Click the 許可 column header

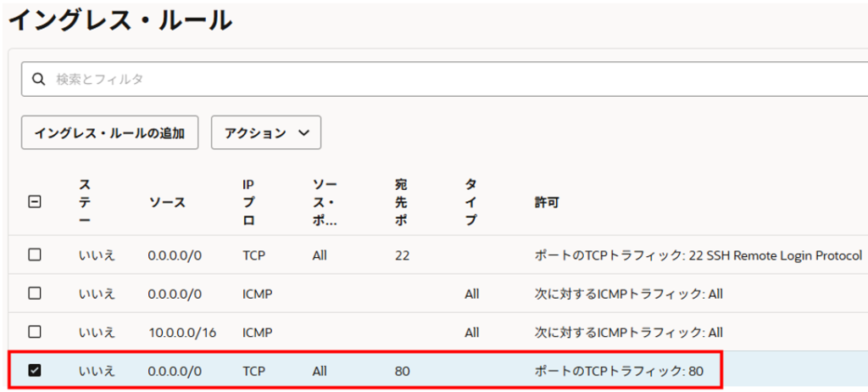[x=546, y=202]
